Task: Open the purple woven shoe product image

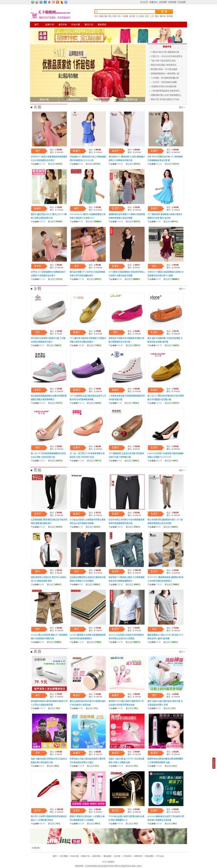Action: click(x=88, y=368)
